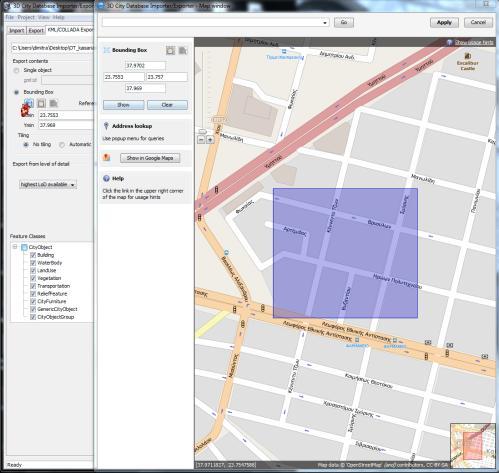Click the CityObject tree node icon
The height and width of the screenshot is (473, 499).
pos(24,247)
